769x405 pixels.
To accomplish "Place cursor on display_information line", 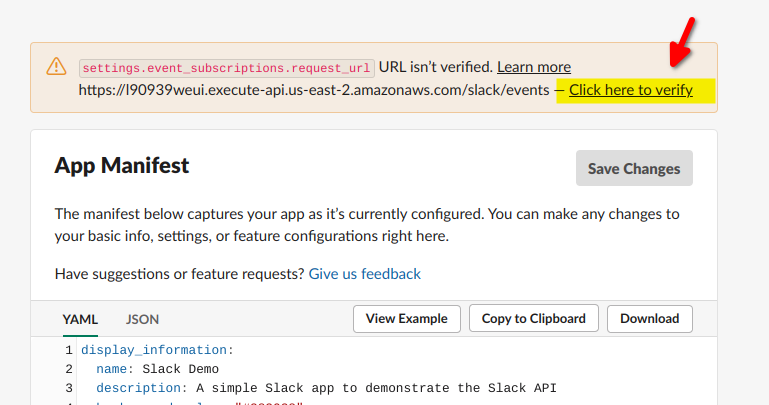I will coord(157,350).
